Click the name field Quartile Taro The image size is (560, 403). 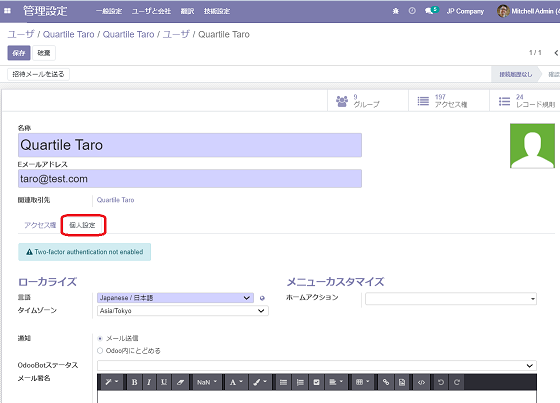pos(190,145)
